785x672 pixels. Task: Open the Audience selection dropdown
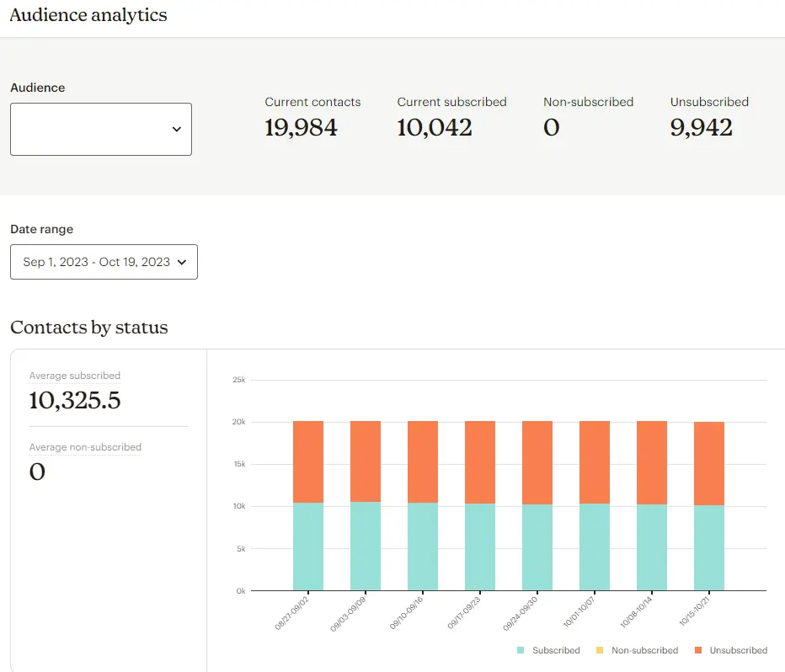tap(101, 129)
